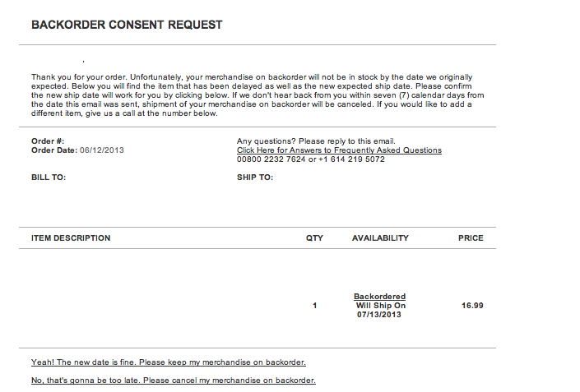
Task: Select the ITEM DESCRIPTION column header
Action: click(x=71, y=238)
